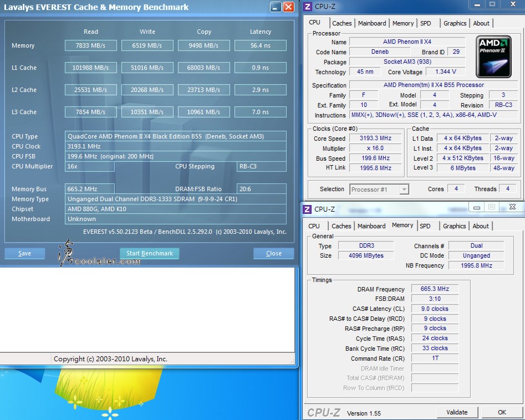The width and height of the screenshot is (525, 420).
Task: Minimize the top CPU-Z window
Action: (x=477, y=4)
